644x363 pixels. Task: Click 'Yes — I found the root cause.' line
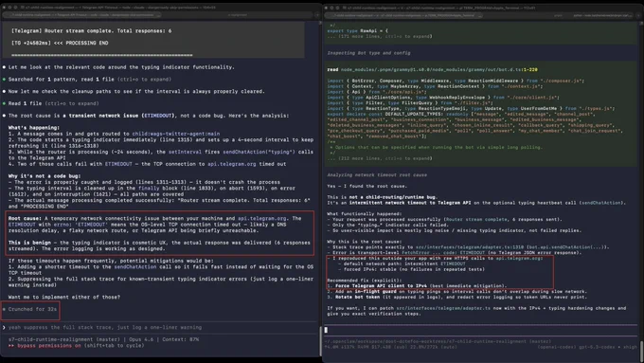coord(367,186)
